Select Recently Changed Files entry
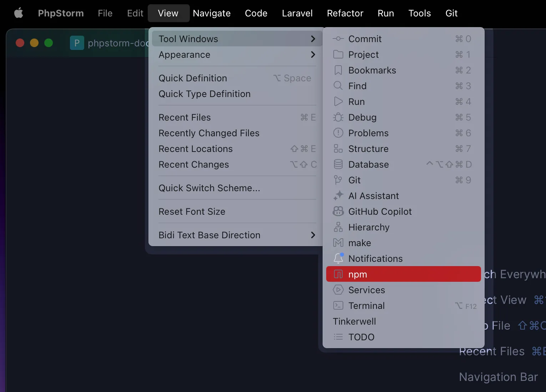The width and height of the screenshot is (546, 392). click(236, 133)
